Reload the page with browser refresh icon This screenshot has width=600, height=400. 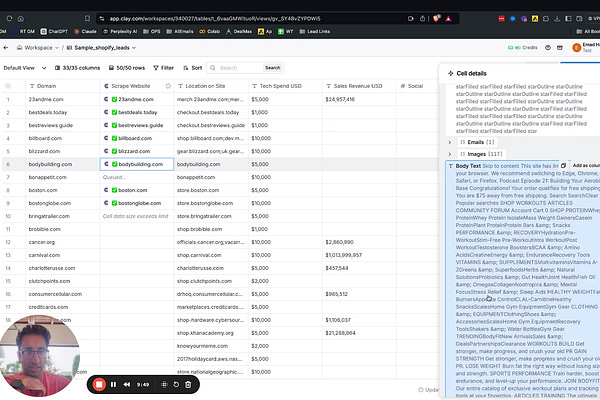tap(9, 18)
